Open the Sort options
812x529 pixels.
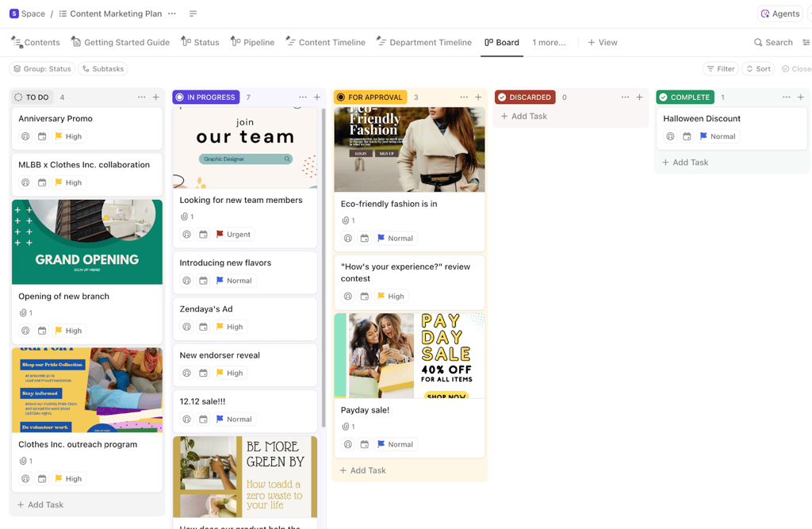pos(758,69)
